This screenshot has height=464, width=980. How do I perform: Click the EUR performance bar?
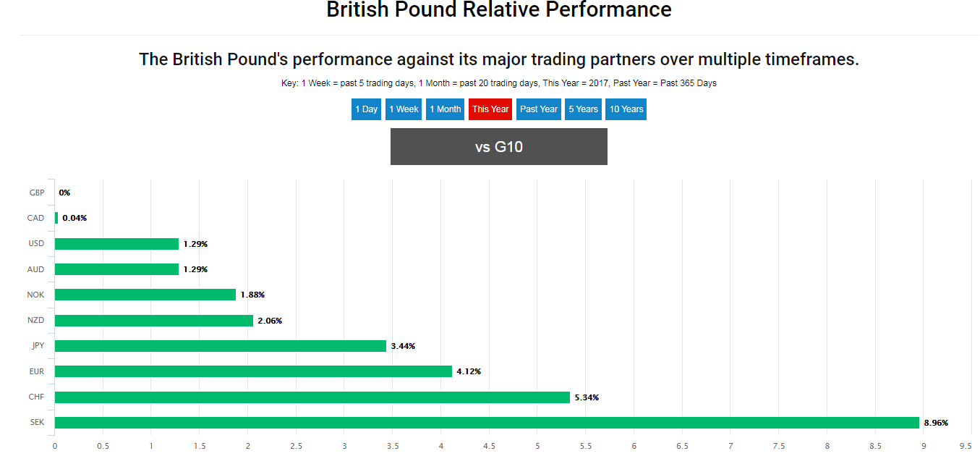coord(253,371)
